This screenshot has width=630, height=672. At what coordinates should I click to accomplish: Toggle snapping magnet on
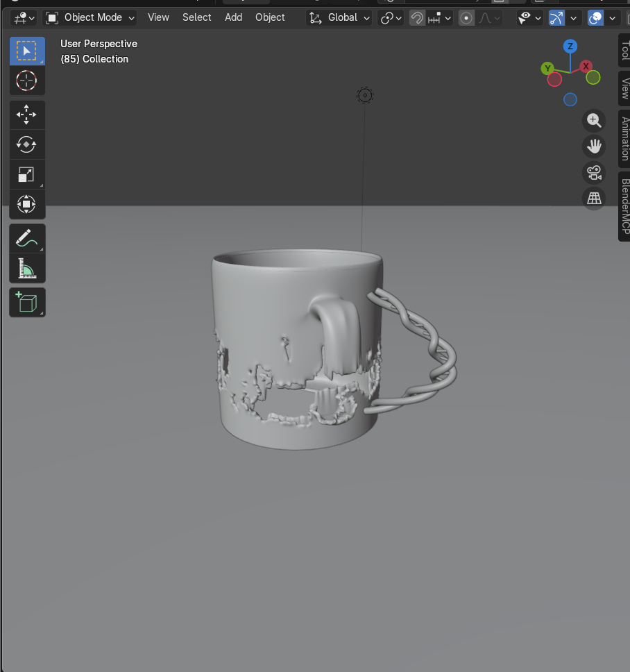[417, 18]
